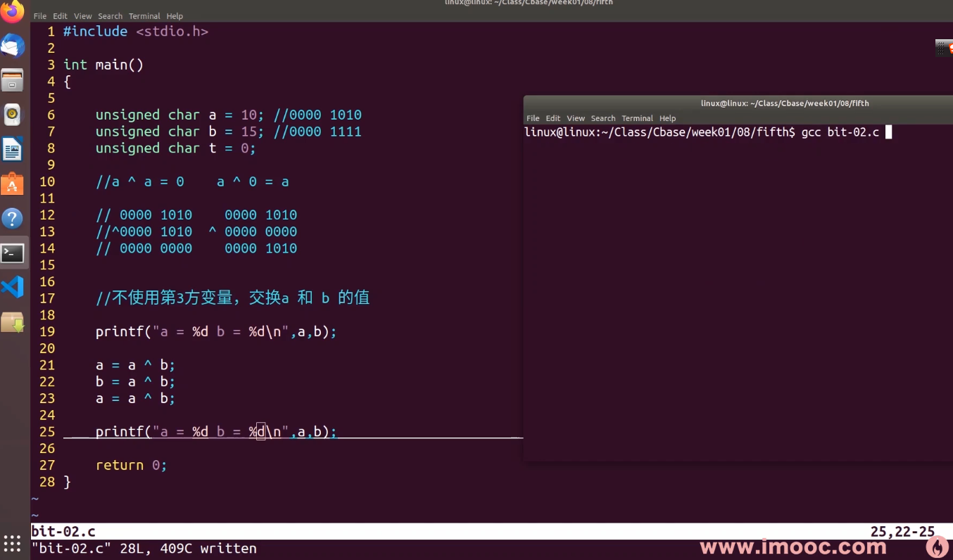Viewport: 953px width, 560px height.
Task: Open the Help icon in dock
Action: pos(13,218)
